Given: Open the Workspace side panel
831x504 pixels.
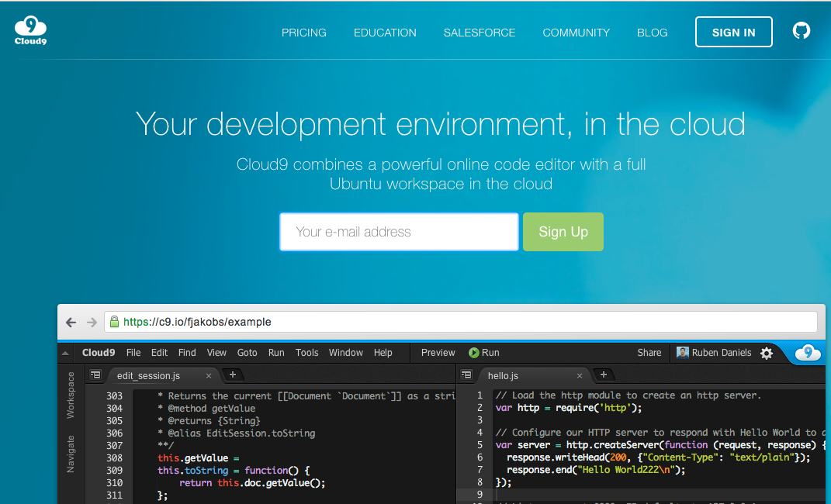Looking at the screenshot, I should (x=71, y=395).
